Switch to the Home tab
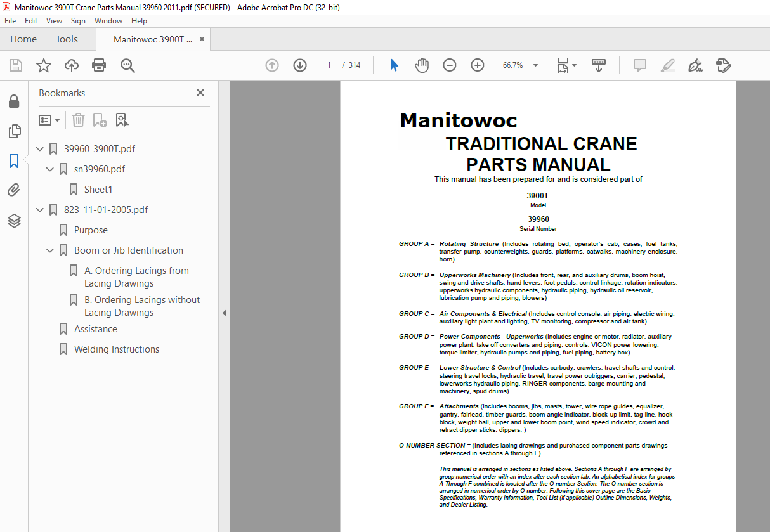The width and height of the screenshot is (770, 532). coord(23,39)
